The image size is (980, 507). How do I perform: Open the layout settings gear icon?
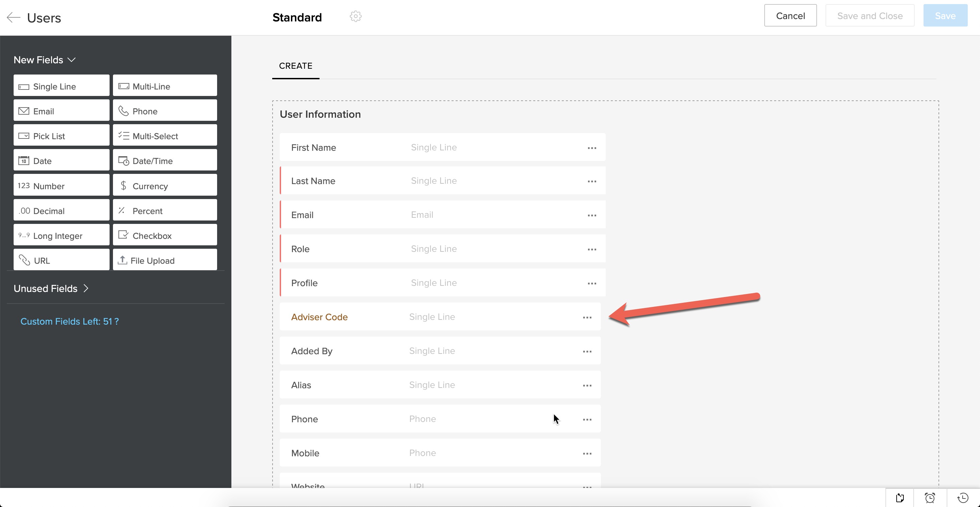click(355, 16)
